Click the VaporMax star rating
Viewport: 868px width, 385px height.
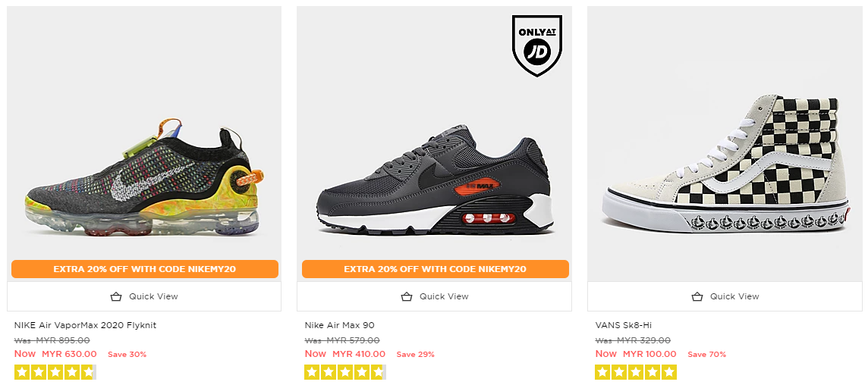55,372
